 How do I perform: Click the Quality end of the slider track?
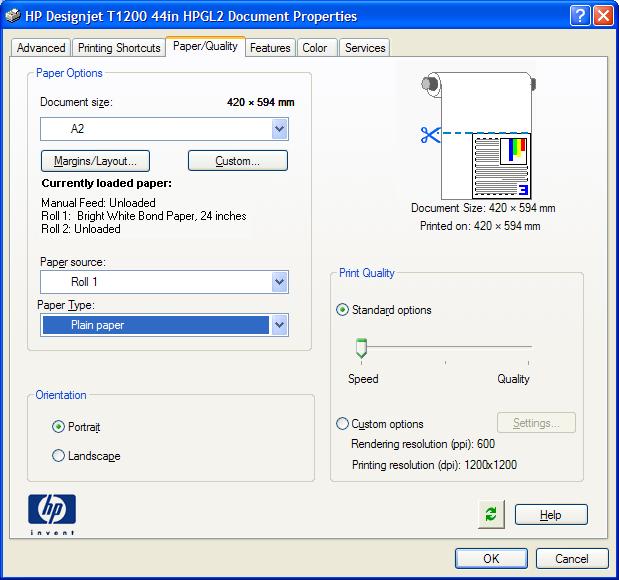(x=528, y=347)
